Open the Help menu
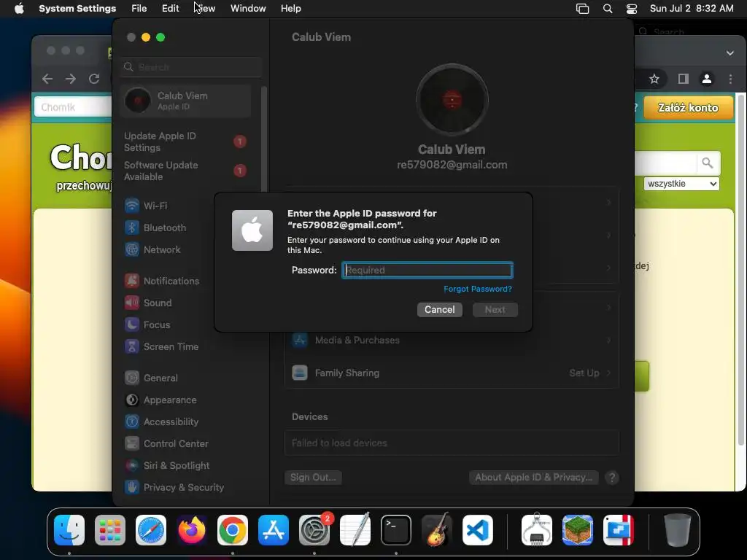The width and height of the screenshot is (747, 560). click(x=290, y=9)
